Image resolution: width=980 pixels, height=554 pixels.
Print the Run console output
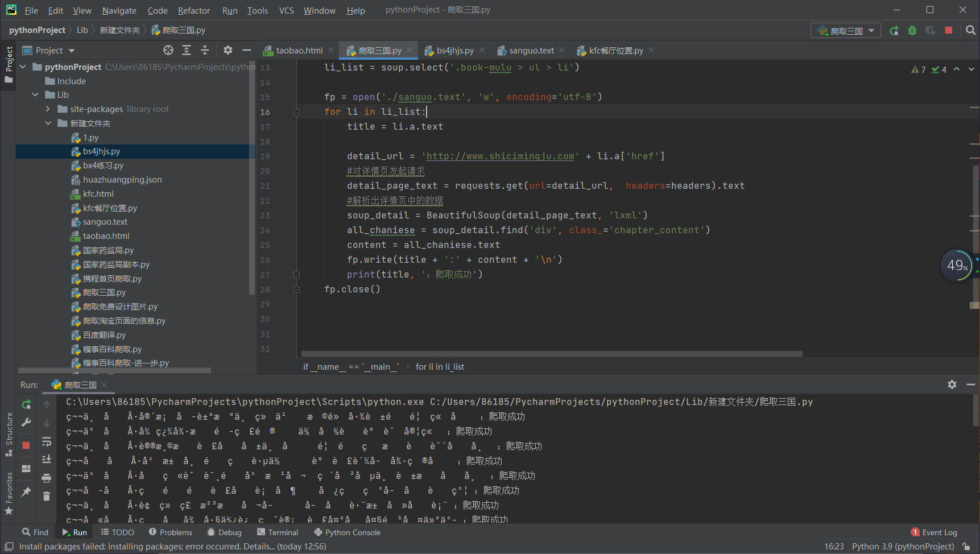47,478
